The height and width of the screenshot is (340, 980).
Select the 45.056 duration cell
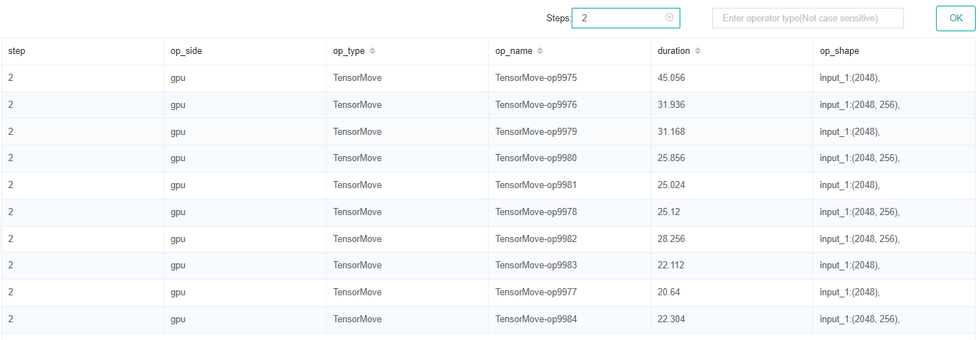click(671, 78)
